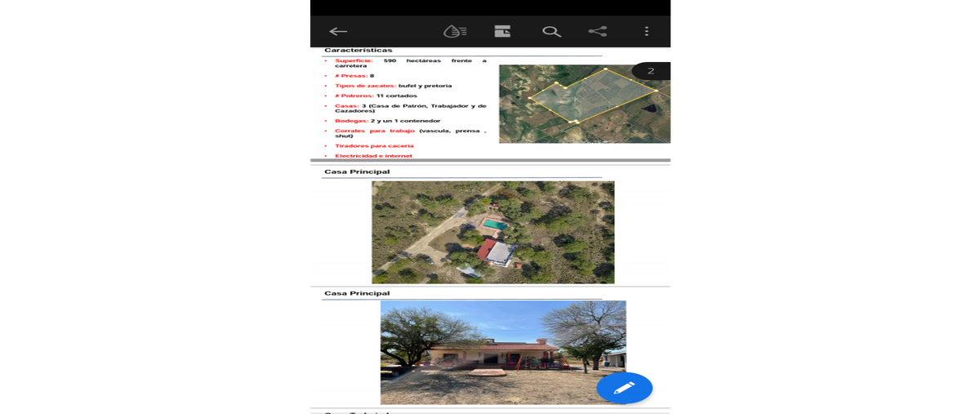Click the Características heading
Image resolution: width=980 pixels, height=414 pixels.
359,51
